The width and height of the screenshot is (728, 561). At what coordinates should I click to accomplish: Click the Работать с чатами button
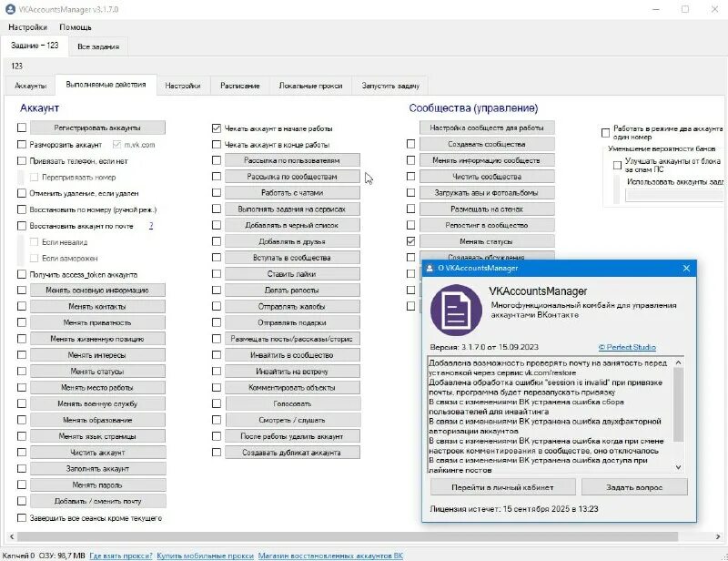pyautogui.click(x=292, y=192)
